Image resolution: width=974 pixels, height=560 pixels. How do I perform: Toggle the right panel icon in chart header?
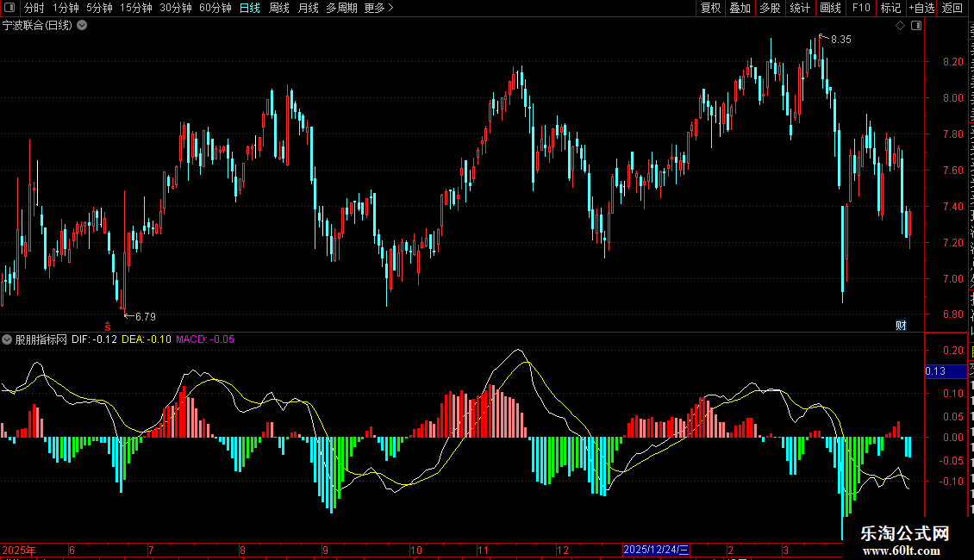tap(916, 26)
